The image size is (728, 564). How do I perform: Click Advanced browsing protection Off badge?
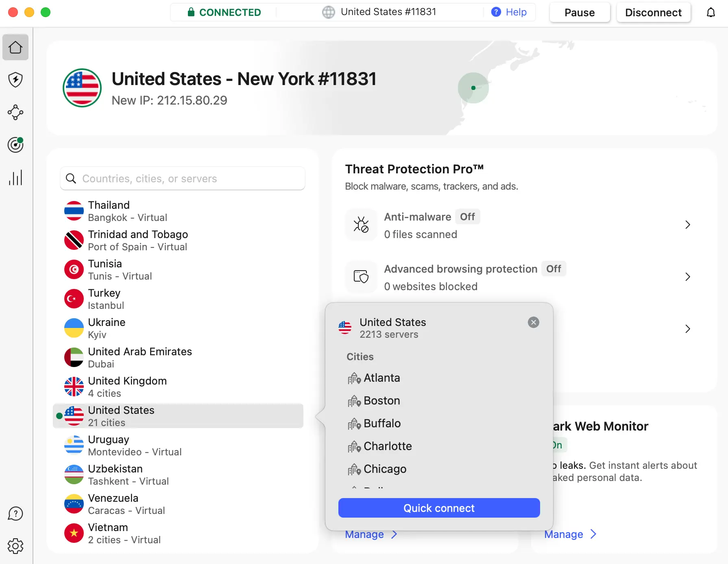[x=554, y=269]
